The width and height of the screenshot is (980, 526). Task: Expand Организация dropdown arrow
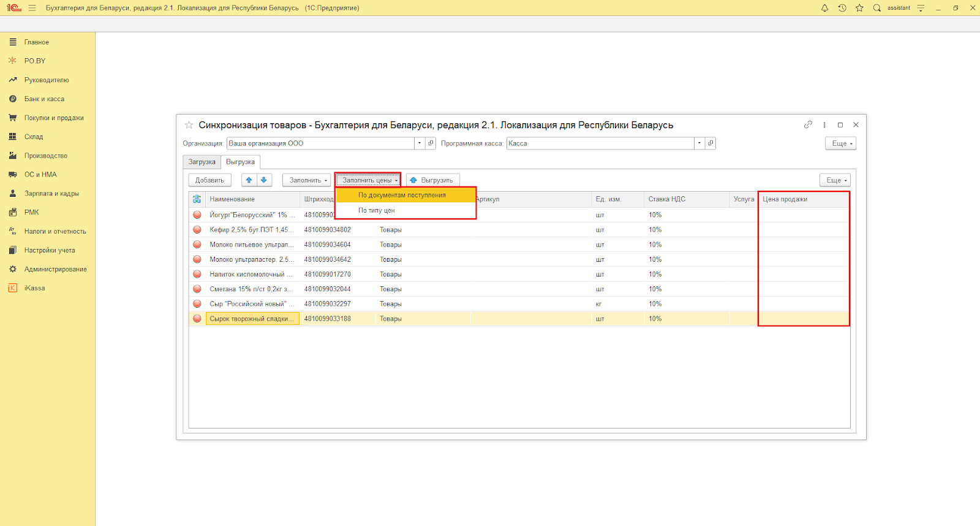tap(420, 143)
